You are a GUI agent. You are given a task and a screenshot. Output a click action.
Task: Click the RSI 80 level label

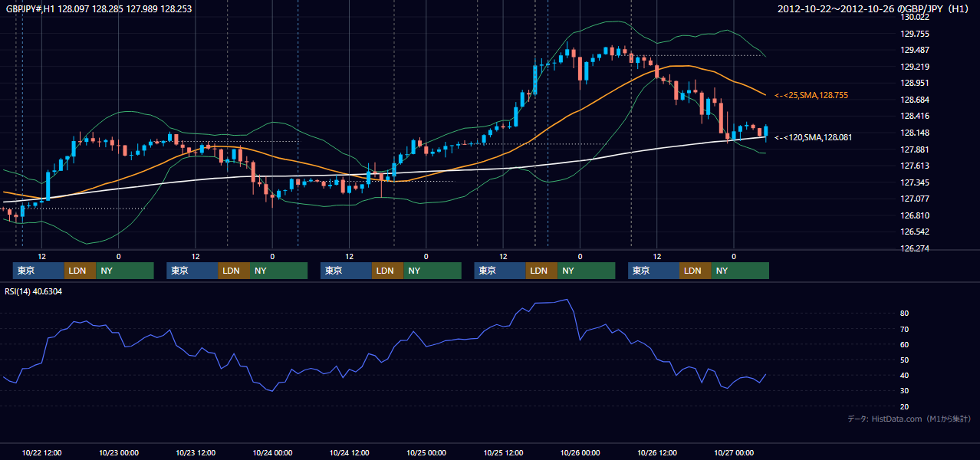(x=905, y=314)
